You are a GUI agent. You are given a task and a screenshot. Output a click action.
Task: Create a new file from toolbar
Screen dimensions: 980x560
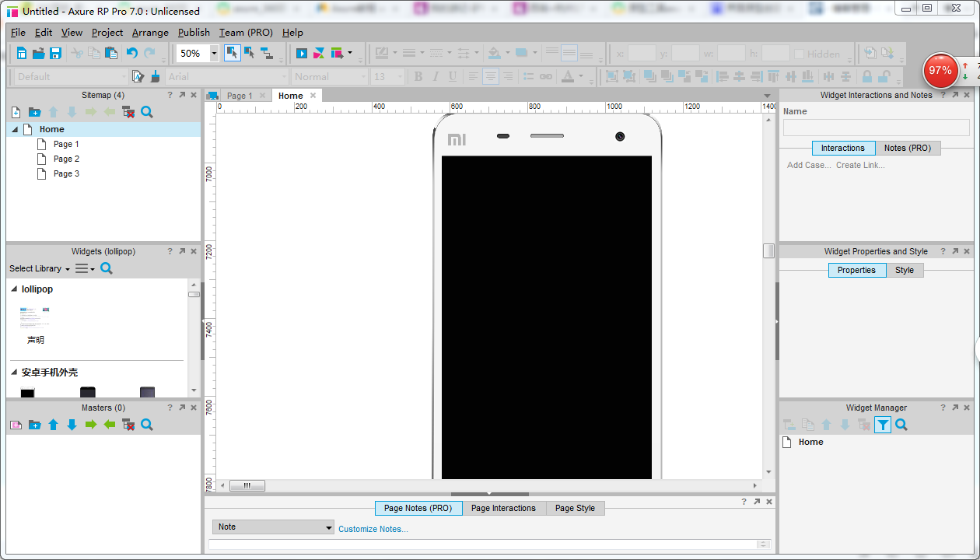(21, 53)
